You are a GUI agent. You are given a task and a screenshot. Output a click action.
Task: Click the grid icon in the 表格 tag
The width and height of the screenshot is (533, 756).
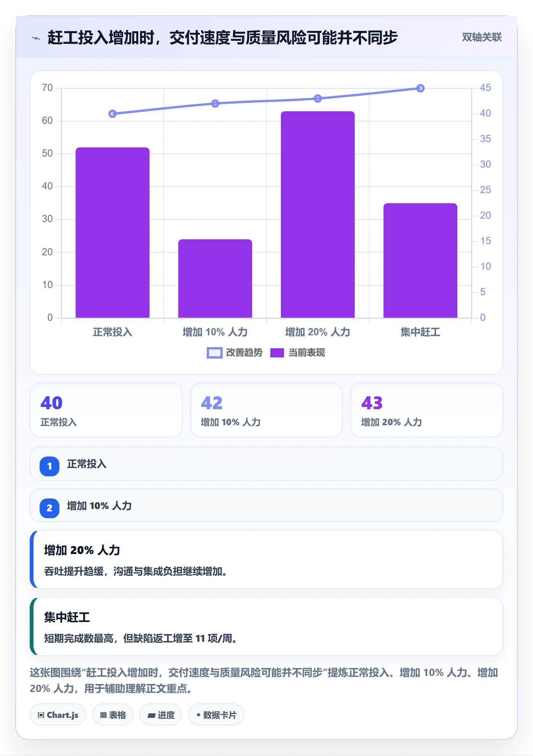pyautogui.click(x=104, y=715)
